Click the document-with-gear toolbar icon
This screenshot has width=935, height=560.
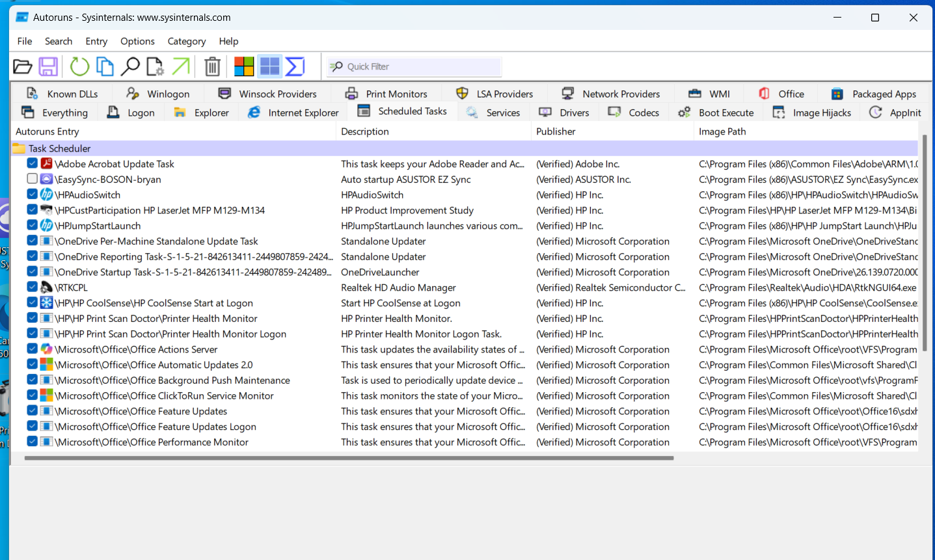pos(156,66)
